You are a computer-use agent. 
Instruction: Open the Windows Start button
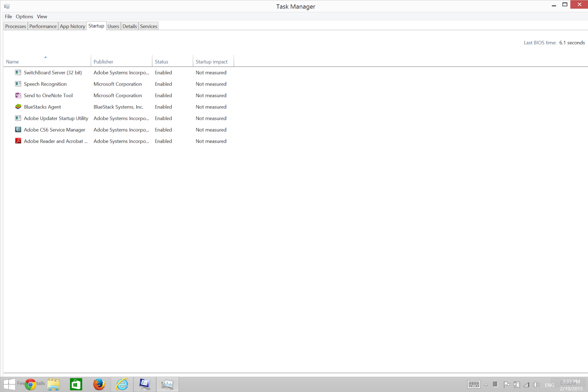(x=9, y=384)
